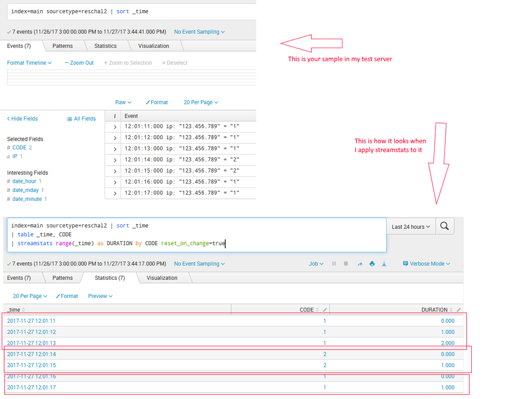
Task: Print the search results
Action: tap(372, 264)
